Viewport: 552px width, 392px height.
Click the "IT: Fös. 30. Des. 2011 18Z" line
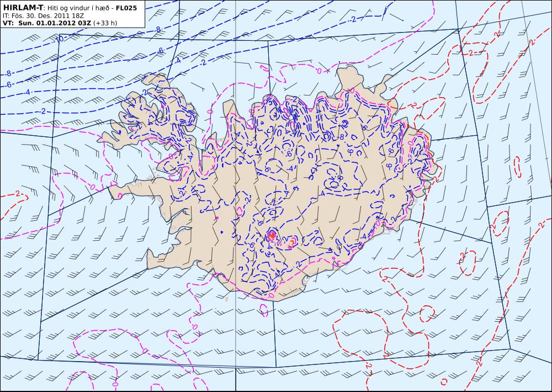[43, 15]
